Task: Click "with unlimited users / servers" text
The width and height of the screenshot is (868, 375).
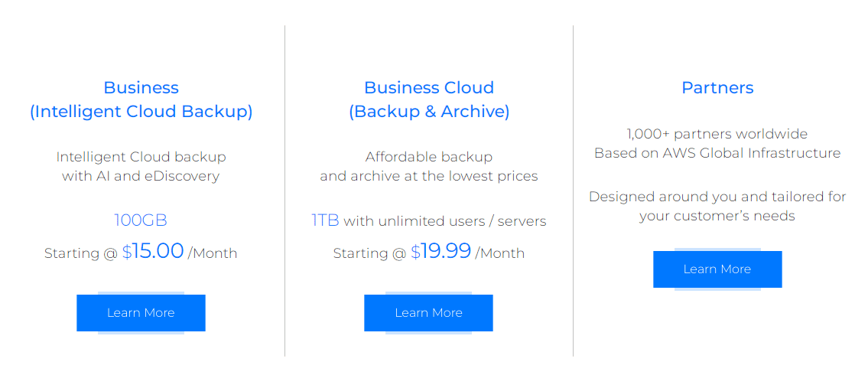Action: click(445, 222)
